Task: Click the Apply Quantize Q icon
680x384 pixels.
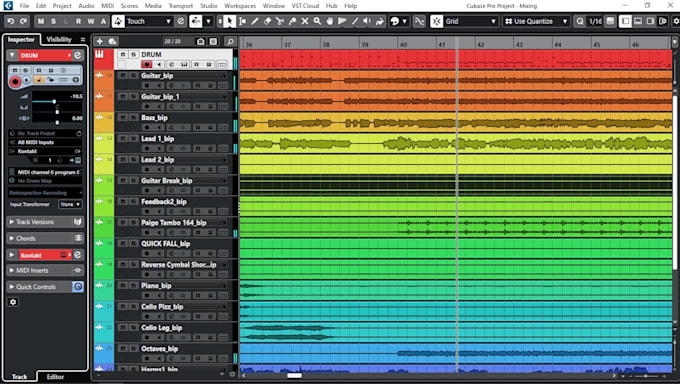Action: pyautogui.click(x=580, y=21)
